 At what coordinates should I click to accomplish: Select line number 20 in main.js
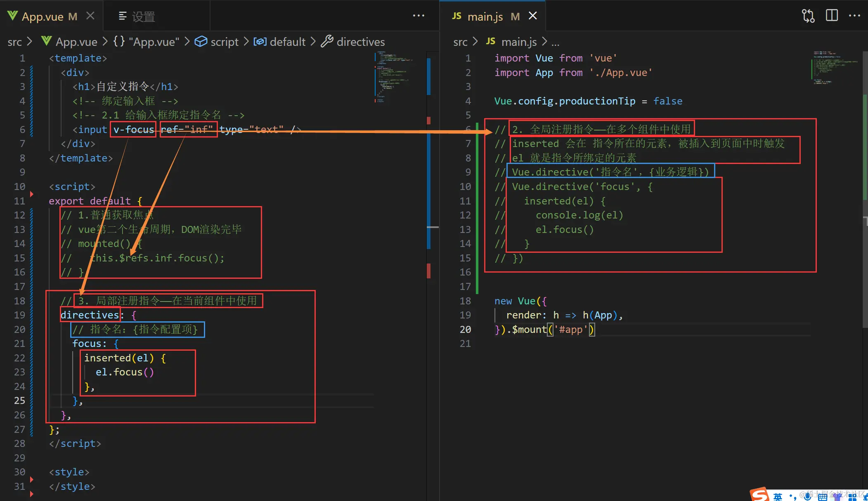tap(465, 329)
